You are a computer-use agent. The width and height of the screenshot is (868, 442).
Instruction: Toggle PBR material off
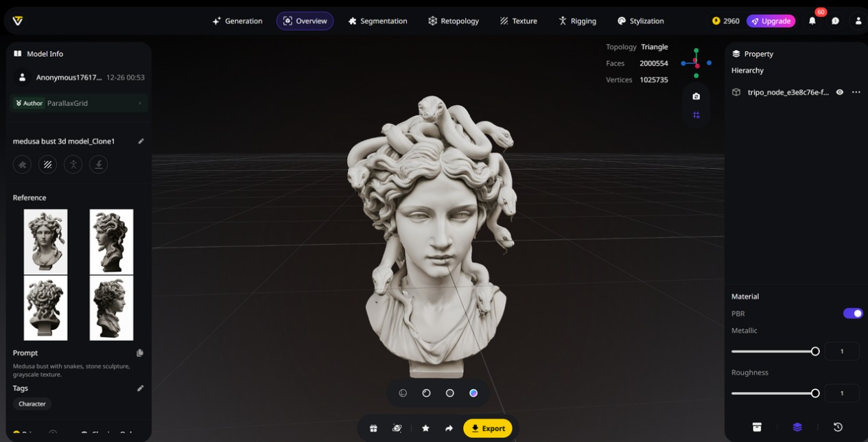pos(852,313)
